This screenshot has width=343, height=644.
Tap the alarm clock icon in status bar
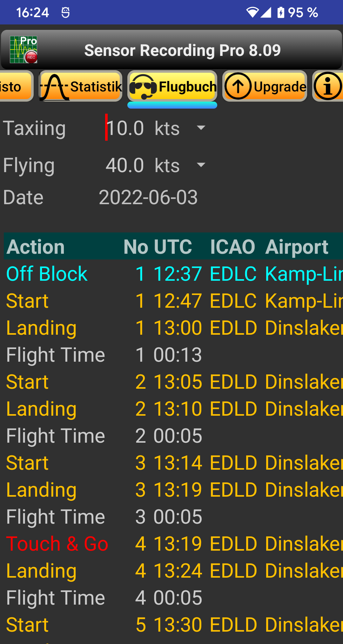pyautogui.click(x=65, y=12)
